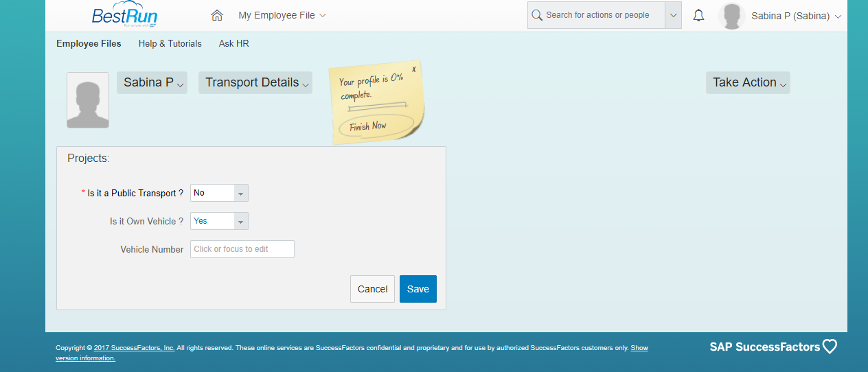Expand the Sabina P name dropdown
The image size is (868, 372).
(x=152, y=82)
